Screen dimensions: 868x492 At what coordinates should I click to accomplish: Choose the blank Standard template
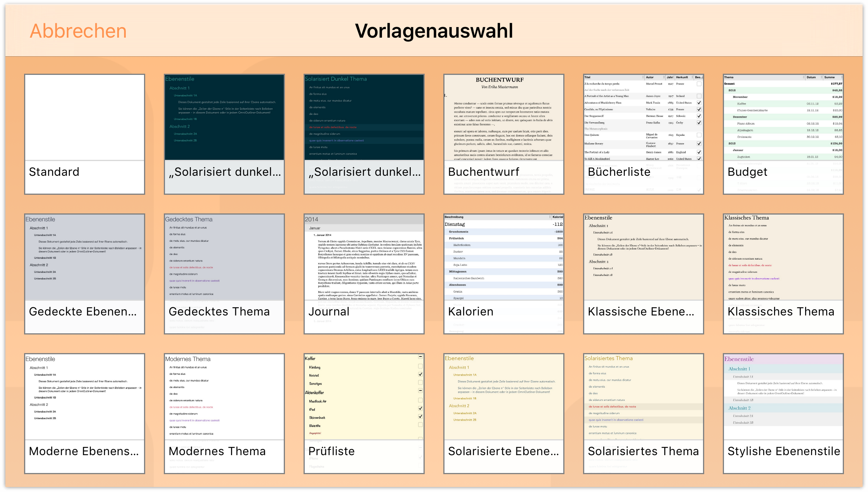click(85, 134)
